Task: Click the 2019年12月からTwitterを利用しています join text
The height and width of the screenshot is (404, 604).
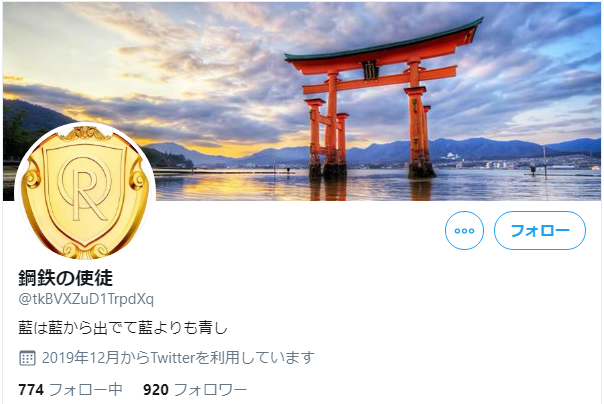Action: (178, 358)
